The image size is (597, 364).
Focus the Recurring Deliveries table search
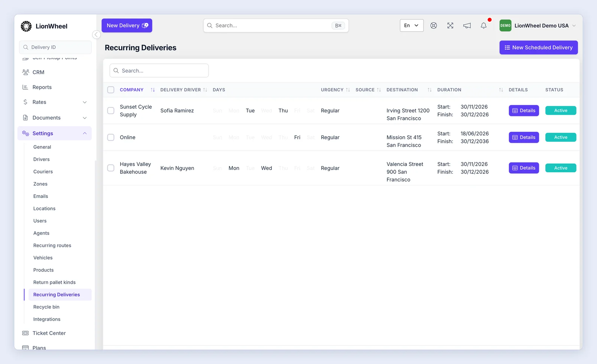click(159, 71)
